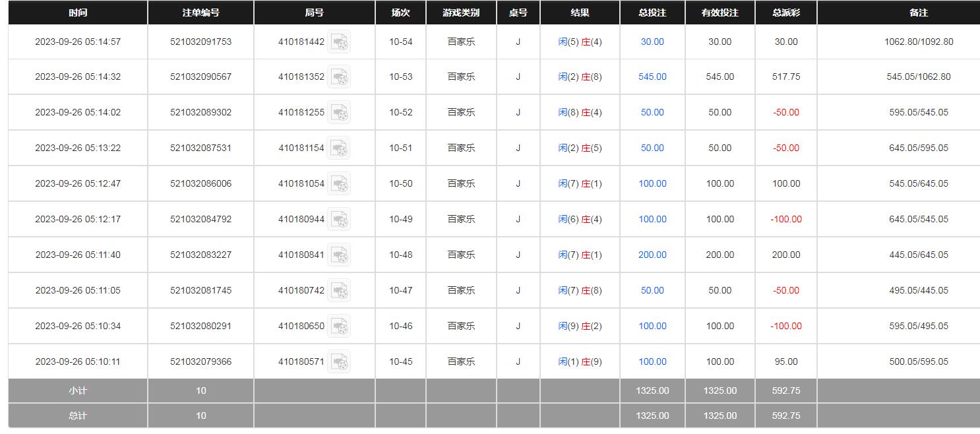Open total bet 100.00 for session 10-45
The width and height of the screenshot is (980, 434).
(652, 361)
